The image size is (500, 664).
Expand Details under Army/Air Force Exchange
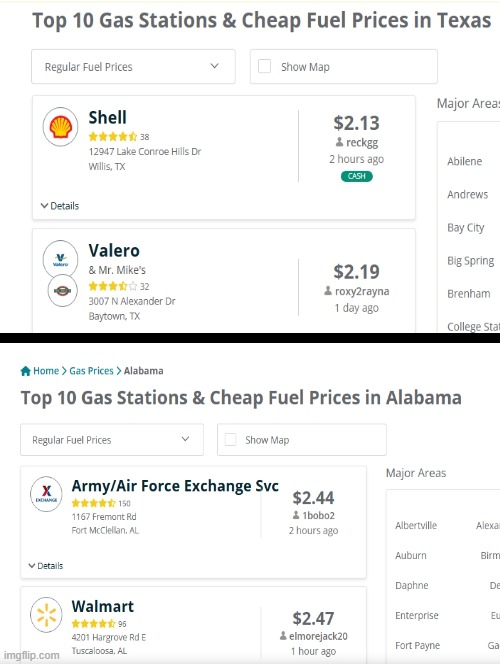coord(46,566)
